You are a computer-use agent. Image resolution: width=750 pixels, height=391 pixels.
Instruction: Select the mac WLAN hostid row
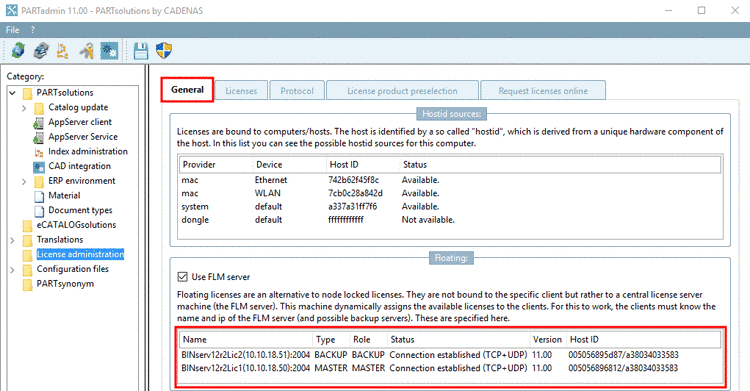450,193
